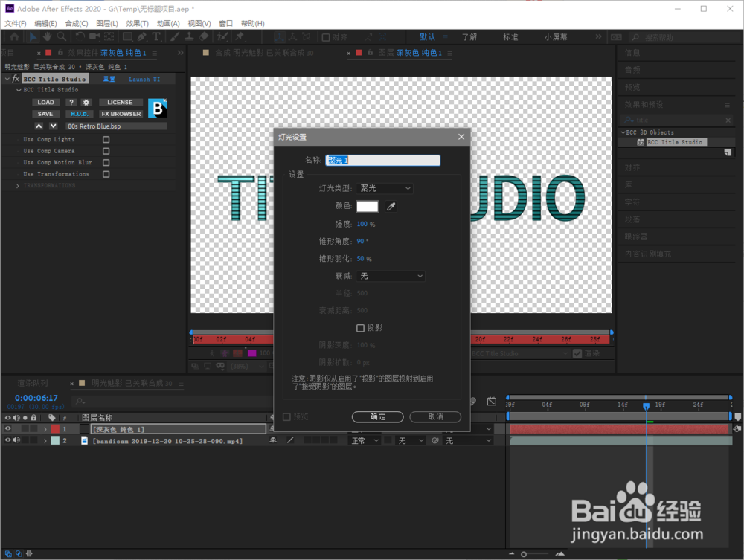Expand layer 2 bandicam properties
The height and width of the screenshot is (560, 744).
click(x=45, y=440)
